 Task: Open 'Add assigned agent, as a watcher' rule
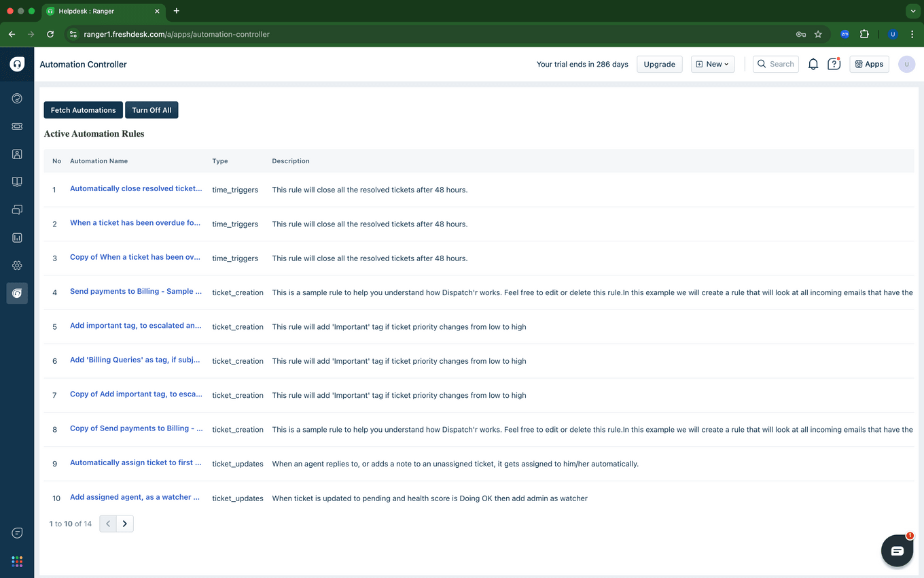135,497
